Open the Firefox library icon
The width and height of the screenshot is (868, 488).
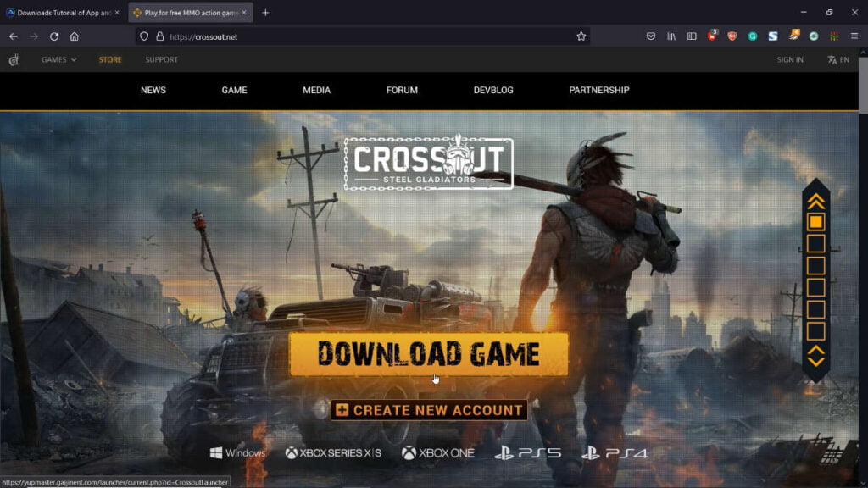click(x=671, y=36)
